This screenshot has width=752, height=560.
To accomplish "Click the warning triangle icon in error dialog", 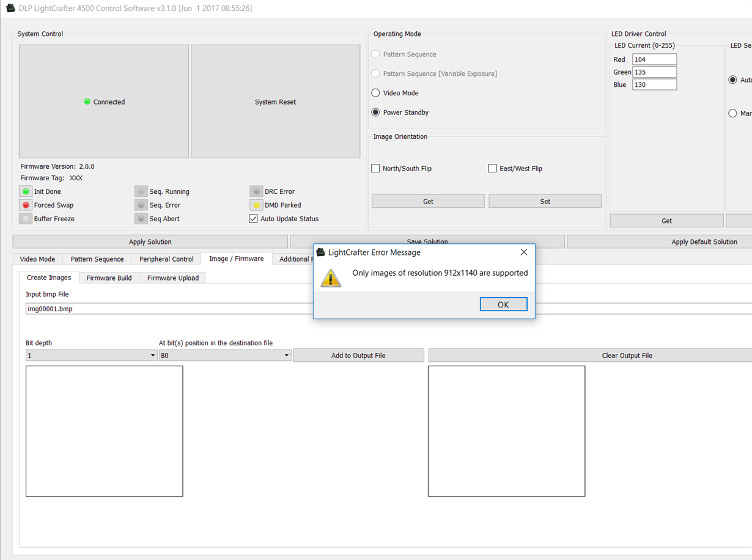I will (331, 278).
